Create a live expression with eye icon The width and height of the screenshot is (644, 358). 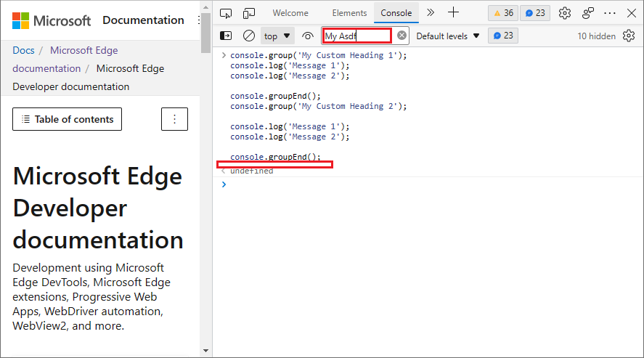[308, 36]
